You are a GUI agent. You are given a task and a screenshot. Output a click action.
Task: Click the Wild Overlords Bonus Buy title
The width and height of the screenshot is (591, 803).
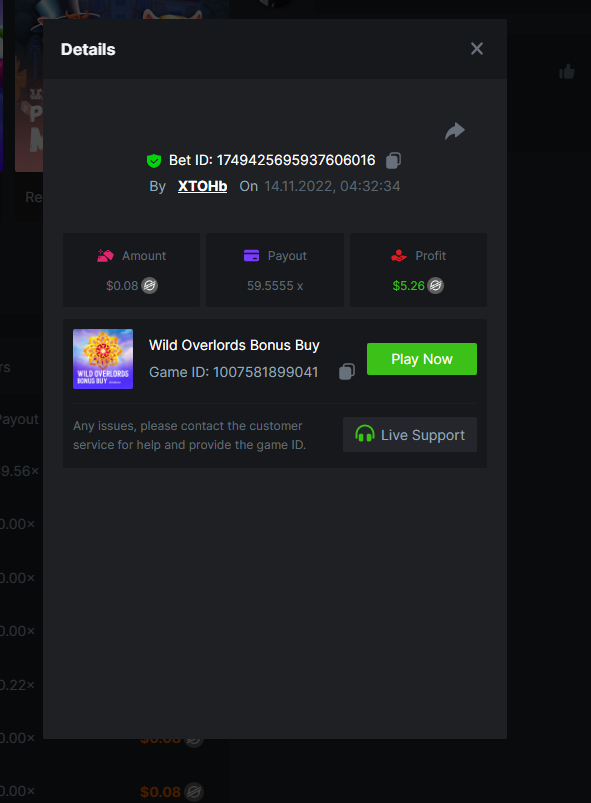pyautogui.click(x=234, y=345)
